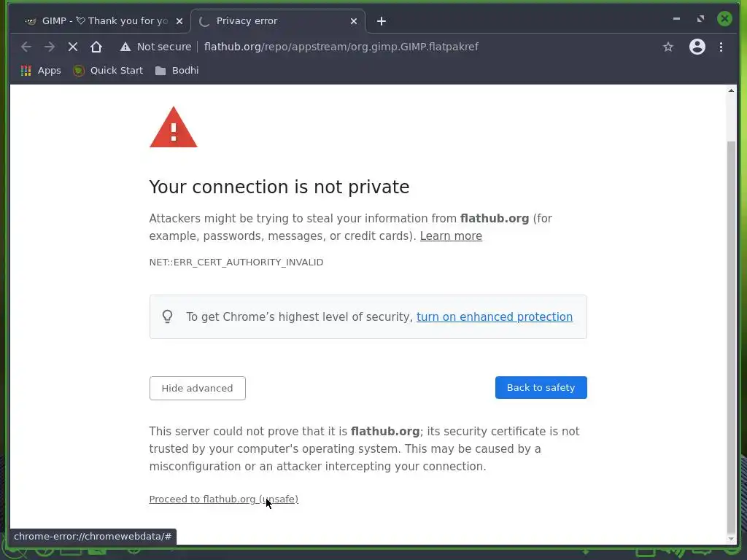Click the back navigation arrow
Screen dimensions: 747x560
tap(26, 47)
